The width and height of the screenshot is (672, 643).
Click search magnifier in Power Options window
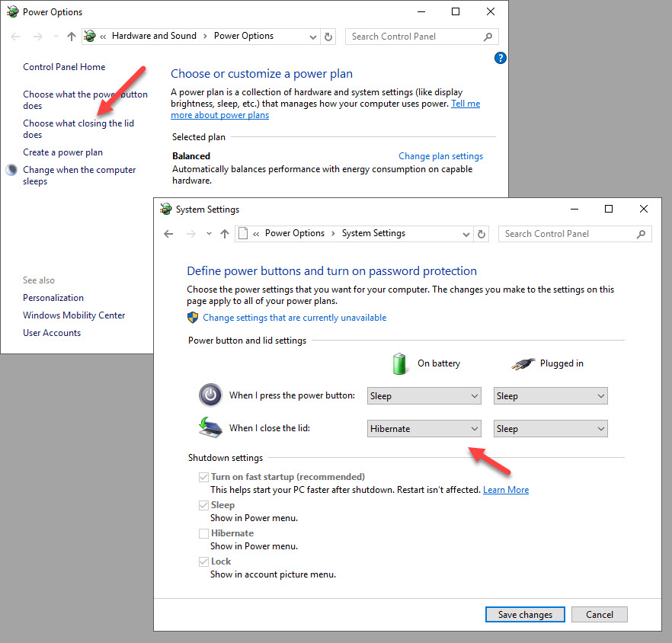[488, 37]
